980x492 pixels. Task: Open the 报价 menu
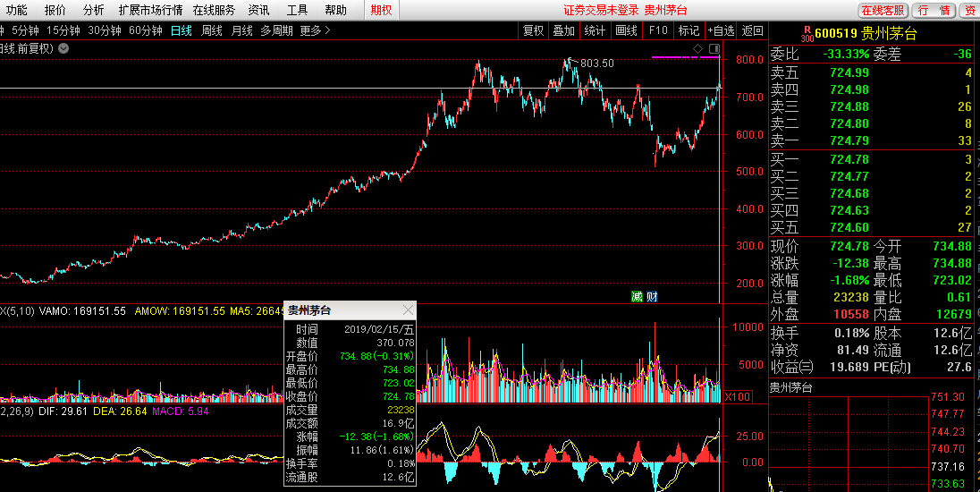(x=55, y=10)
